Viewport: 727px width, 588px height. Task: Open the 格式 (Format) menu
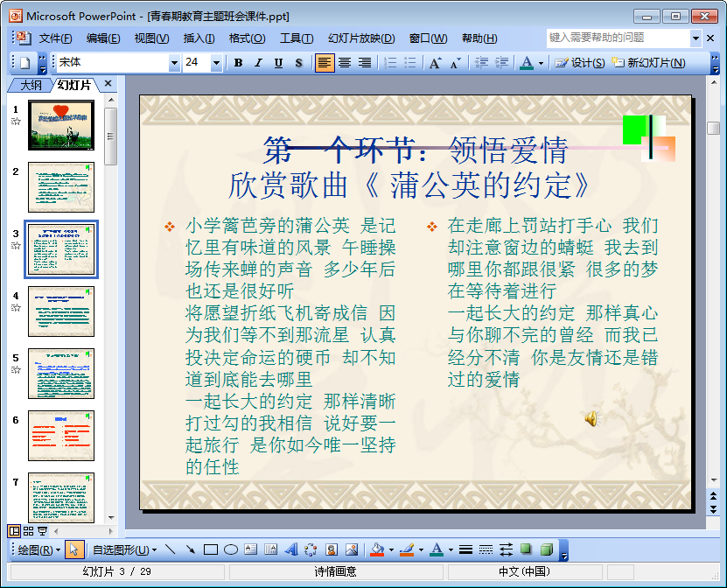pyautogui.click(x=247, y=38)
